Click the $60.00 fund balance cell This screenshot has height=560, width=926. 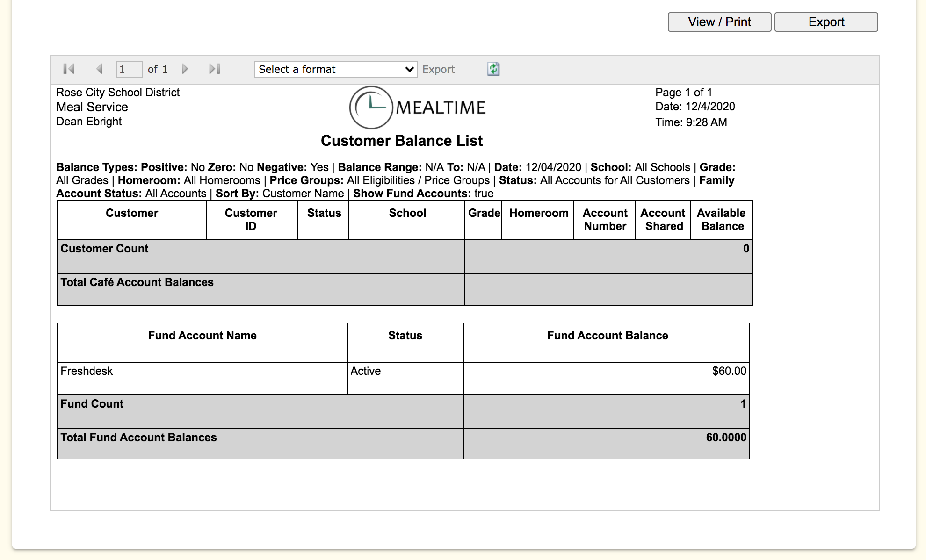pos(729,371)
